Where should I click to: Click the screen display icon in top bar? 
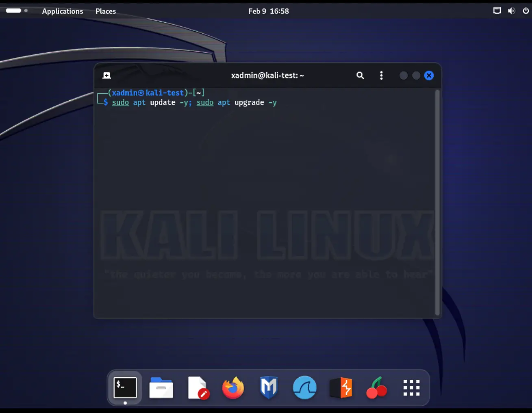pyautogui.click(x=497, y=11)
